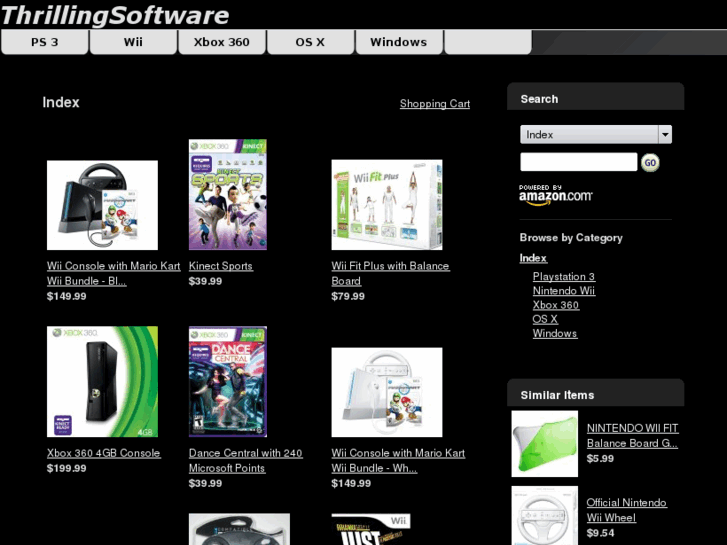Open the Windows category link in sidebar

555,333
